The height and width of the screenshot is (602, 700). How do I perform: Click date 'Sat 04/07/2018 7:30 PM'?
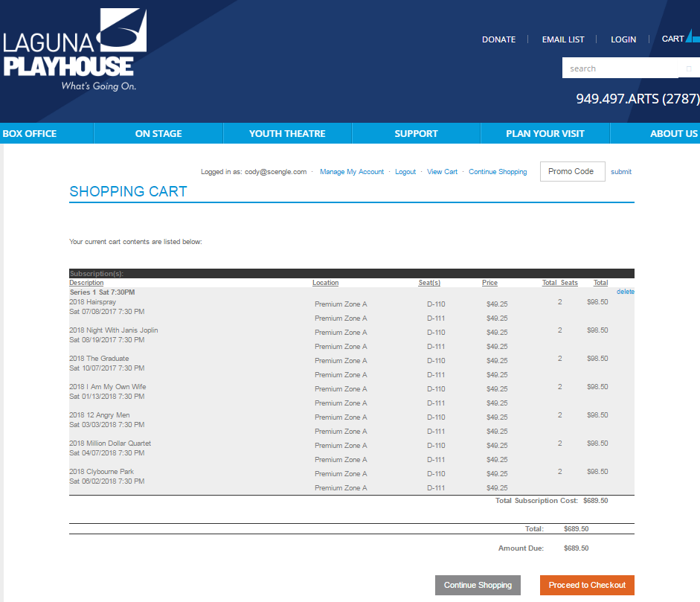[x=106, y=453]
